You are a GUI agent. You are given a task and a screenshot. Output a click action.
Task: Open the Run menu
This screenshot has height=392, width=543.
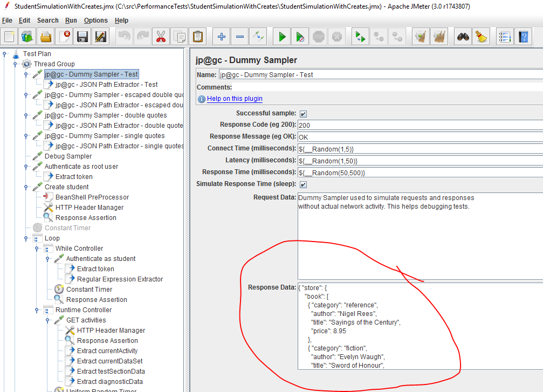(x=71, y=20)
